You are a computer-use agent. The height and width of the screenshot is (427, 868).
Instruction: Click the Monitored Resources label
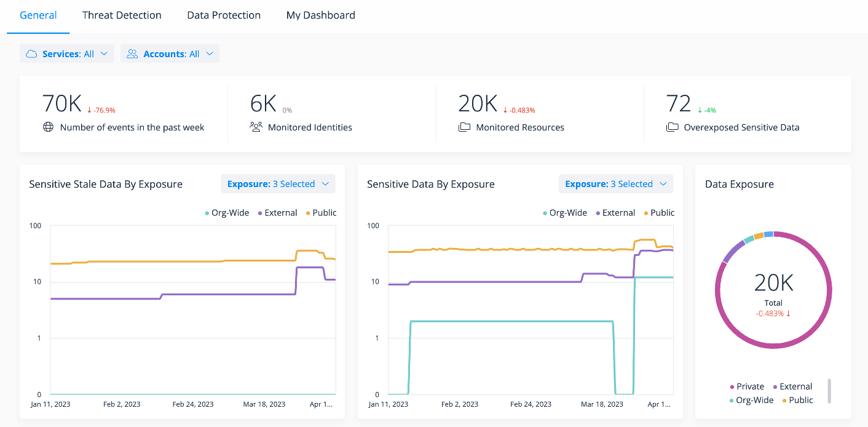pos(520,127)
